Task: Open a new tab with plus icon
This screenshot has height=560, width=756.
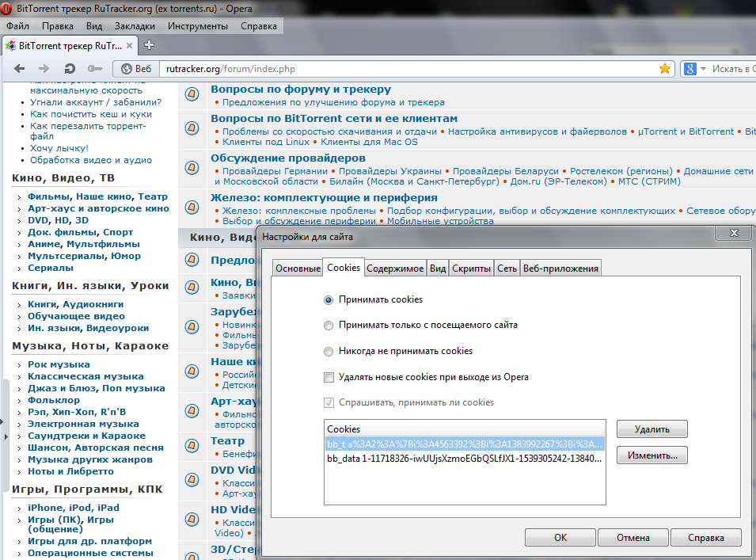Action: pyautogui.click(x=149, y=45)
